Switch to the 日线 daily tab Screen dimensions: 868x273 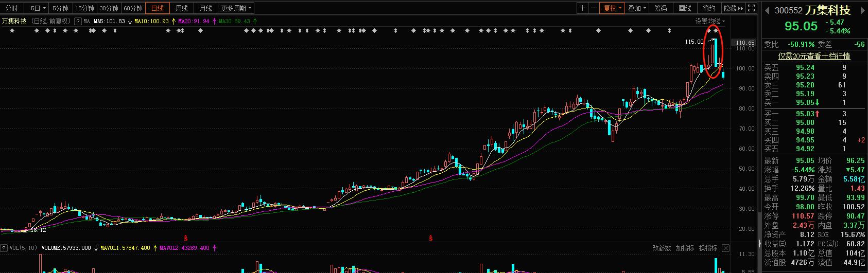158,8
